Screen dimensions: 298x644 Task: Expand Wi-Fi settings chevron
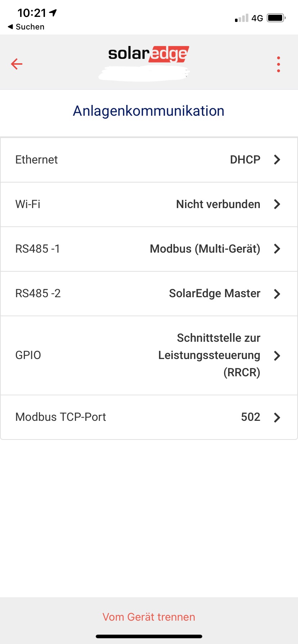(277, 204)
